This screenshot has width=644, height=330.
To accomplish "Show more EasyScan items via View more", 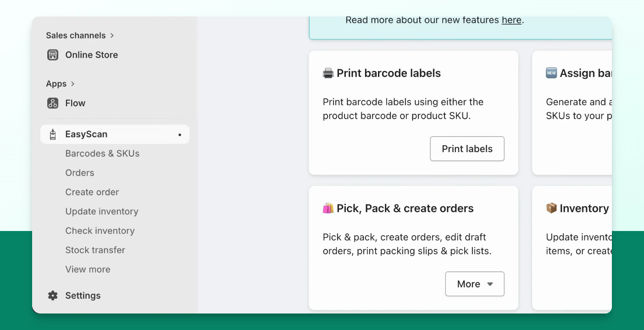I will [88, 269].
